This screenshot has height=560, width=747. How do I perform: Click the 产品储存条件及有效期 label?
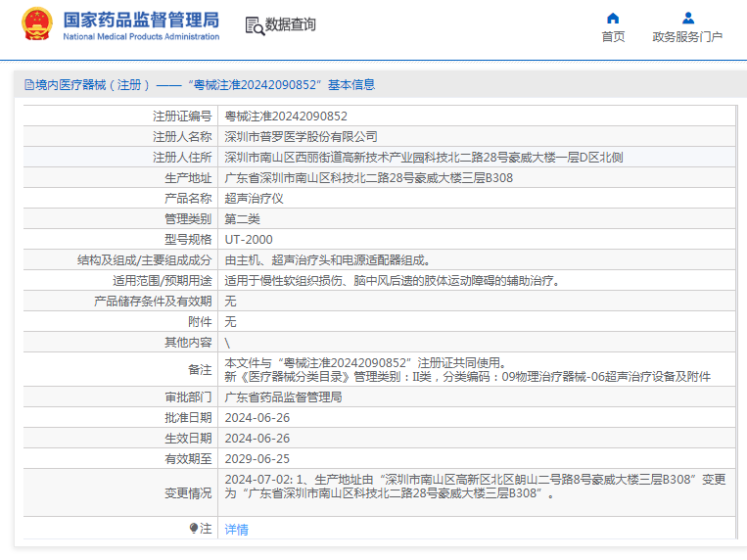tap(153, 302)
